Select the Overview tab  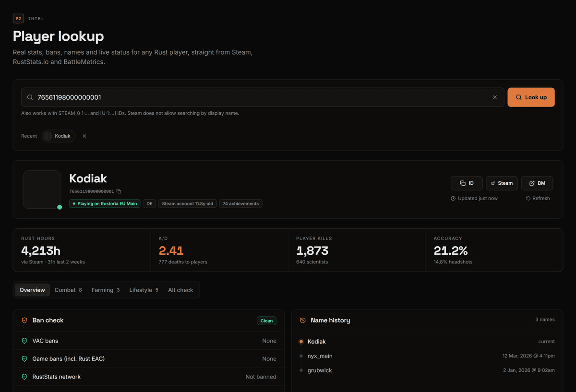coord(32,290)
